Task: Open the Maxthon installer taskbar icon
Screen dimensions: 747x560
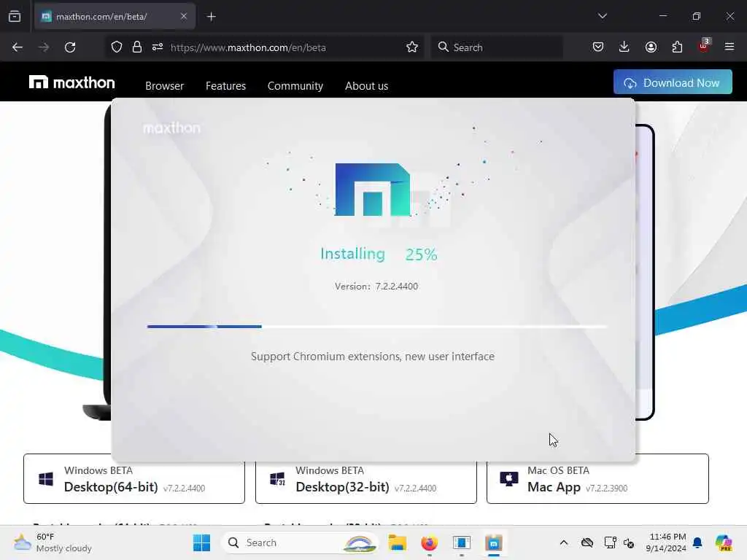Action: pyautogui.click(x=494, y=542)
